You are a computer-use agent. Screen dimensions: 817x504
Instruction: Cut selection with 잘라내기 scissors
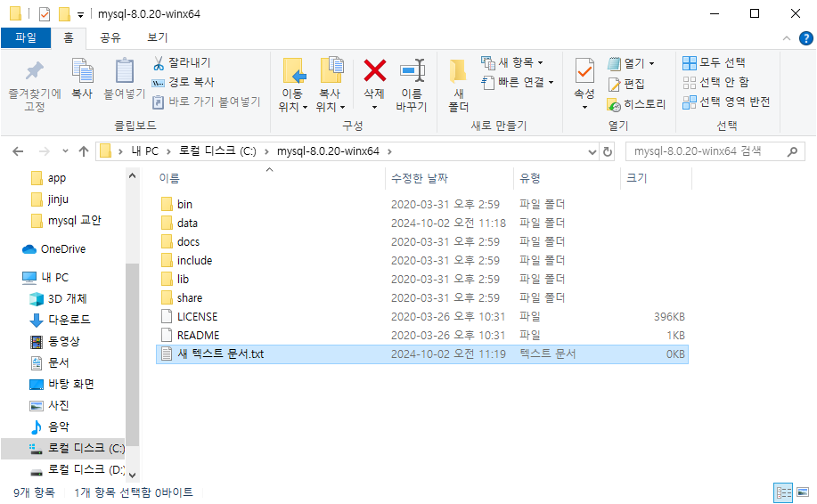pyautogui.click(x=182, y=63)
